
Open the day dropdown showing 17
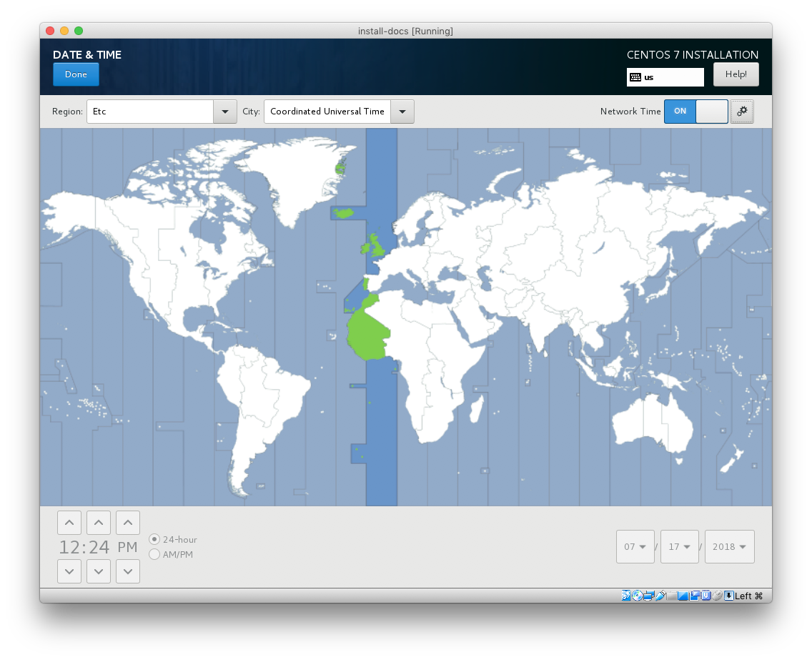pyautogui.click(x=680, y=546)
